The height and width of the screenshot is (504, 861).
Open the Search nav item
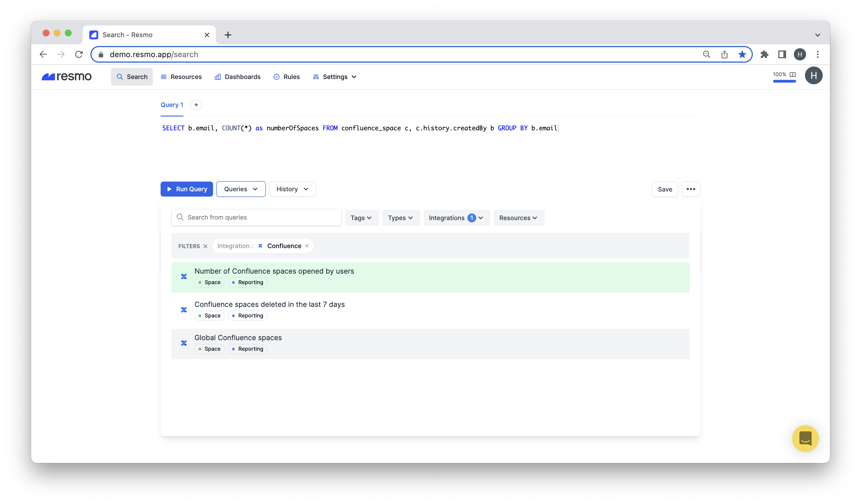point(132,77)
